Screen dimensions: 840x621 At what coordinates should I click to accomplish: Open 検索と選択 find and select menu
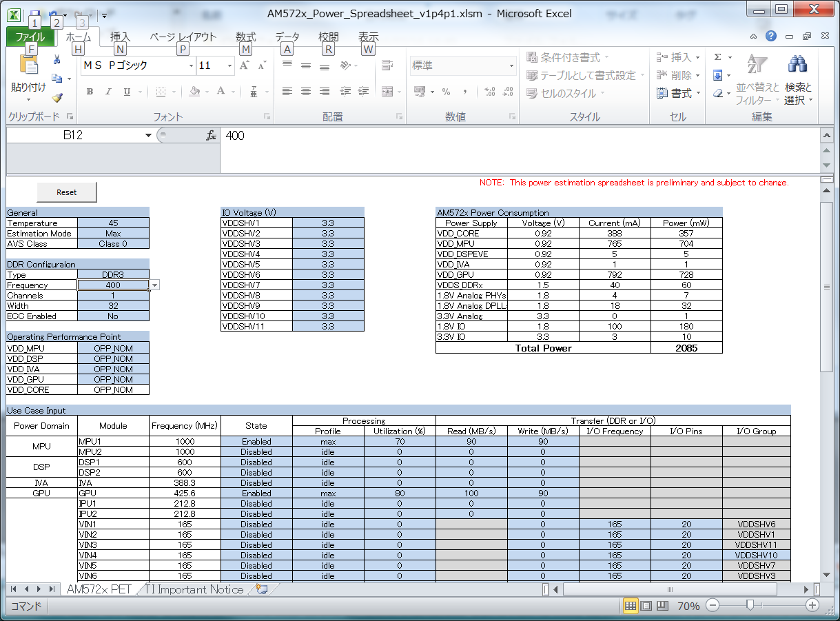coord(799,79)
